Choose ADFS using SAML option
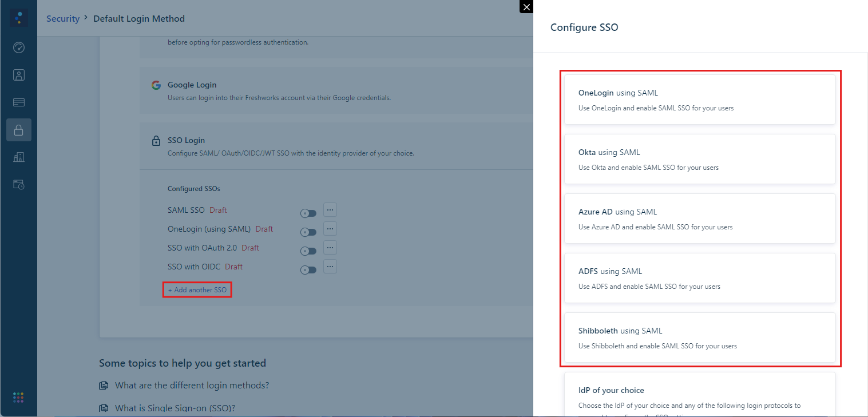This screenshot has height=417, width=868. pos(700,278)
